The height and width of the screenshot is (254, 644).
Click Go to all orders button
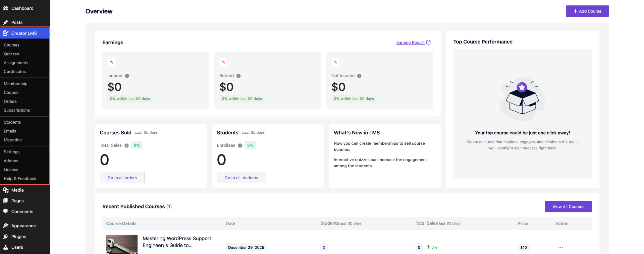122,178
